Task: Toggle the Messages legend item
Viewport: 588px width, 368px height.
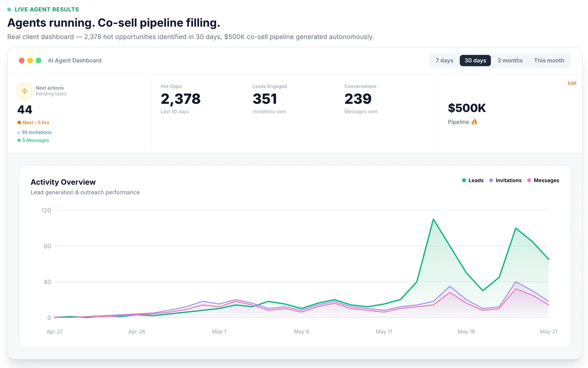Action: click(543, 181)
